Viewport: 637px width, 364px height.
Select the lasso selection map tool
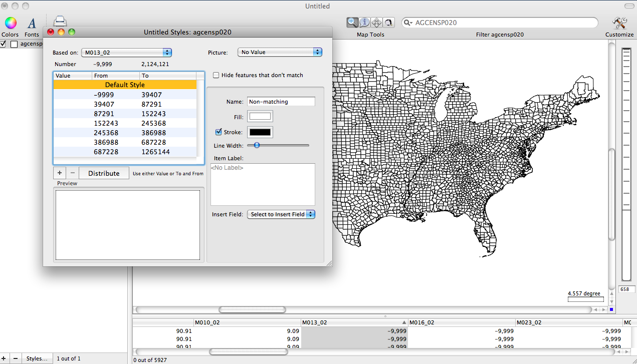click(388, 23)
